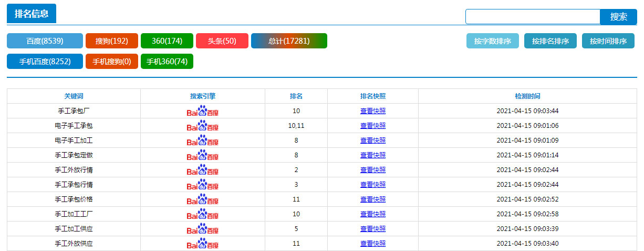Select keyword 电子手工加工
The height and width of the screenshot is (251, 644).
74,140
